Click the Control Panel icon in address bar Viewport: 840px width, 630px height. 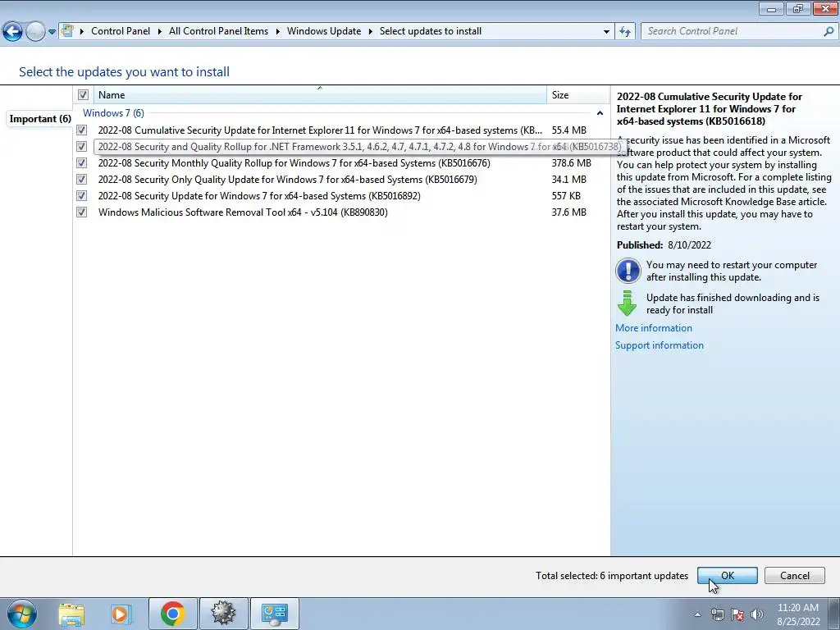67,30
